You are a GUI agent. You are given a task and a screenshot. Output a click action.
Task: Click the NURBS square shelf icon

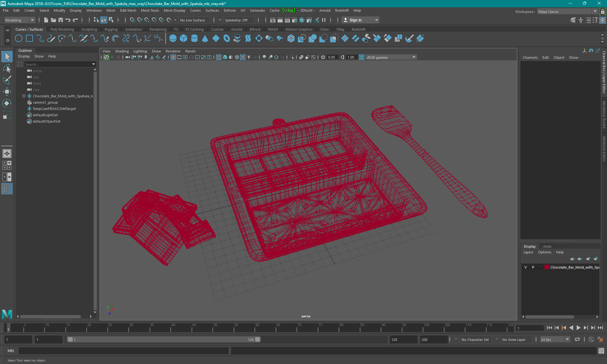[29, 39]
